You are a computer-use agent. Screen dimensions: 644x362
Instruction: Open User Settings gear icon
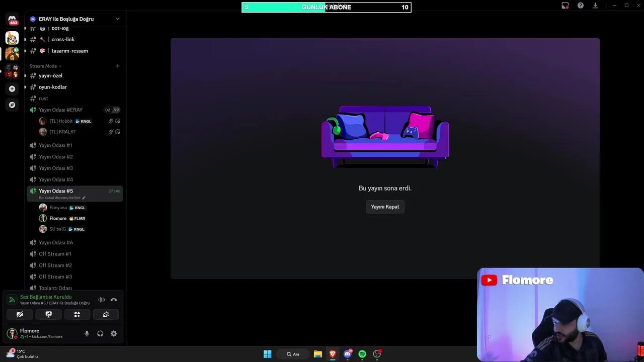point(114,333)
